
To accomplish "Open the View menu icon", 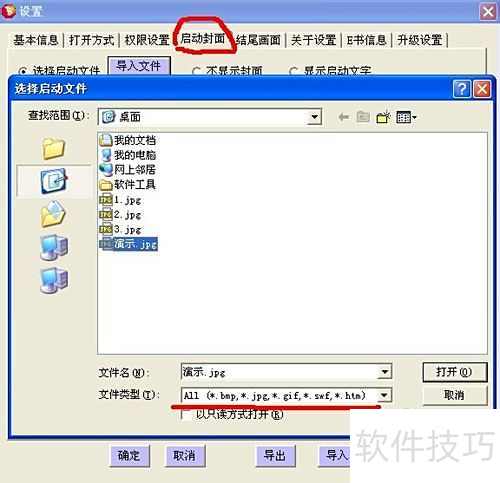I will 406,117.
